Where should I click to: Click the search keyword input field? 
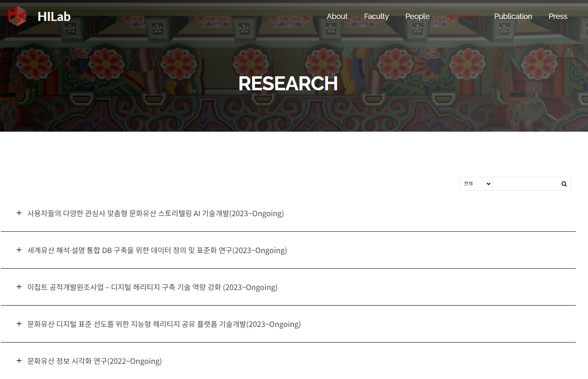pyautogui.click(x=525, y=184)
